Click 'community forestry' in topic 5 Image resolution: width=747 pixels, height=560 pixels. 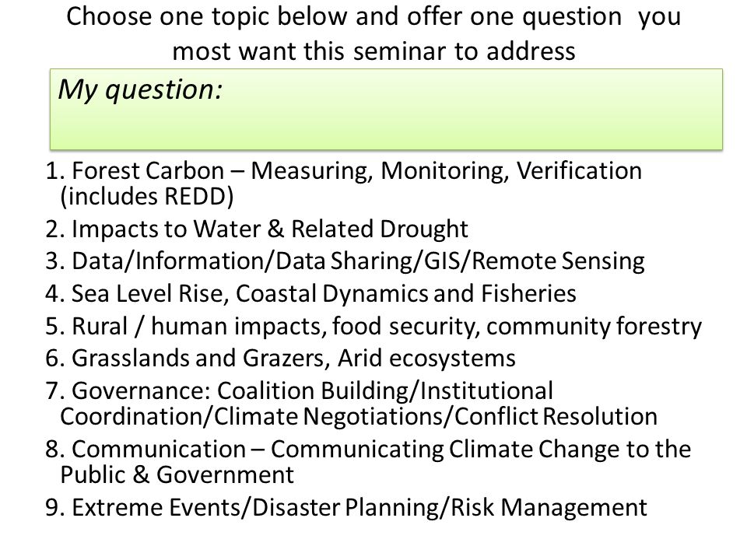(594, 327)
